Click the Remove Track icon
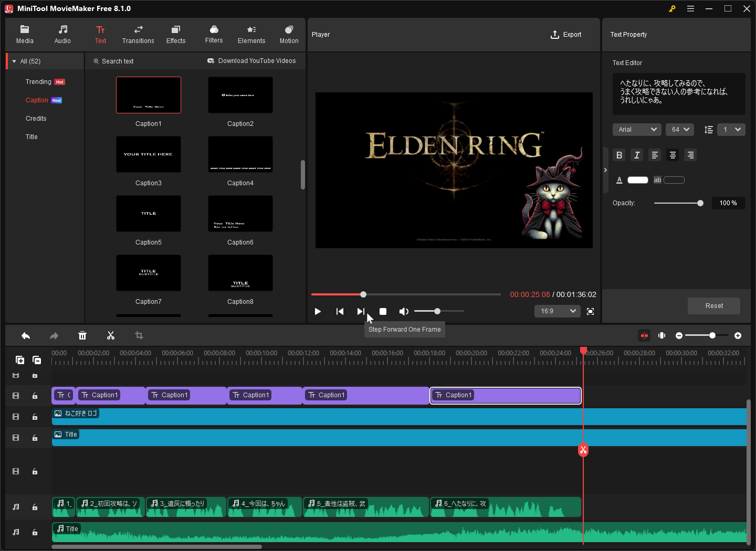756x551 pixels. pyautogui.click(x=37, y=360)
